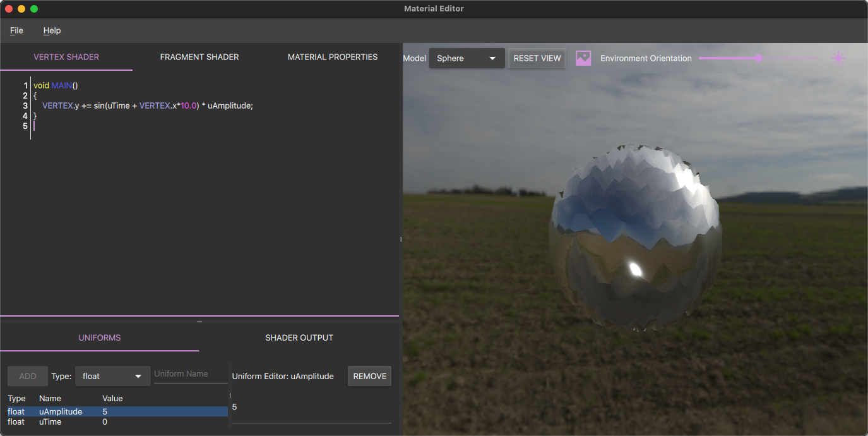Image resolution: width=868 pixels, height=436 pixels.
Task: Click the ADD uniform button
Action: [27, 375]
